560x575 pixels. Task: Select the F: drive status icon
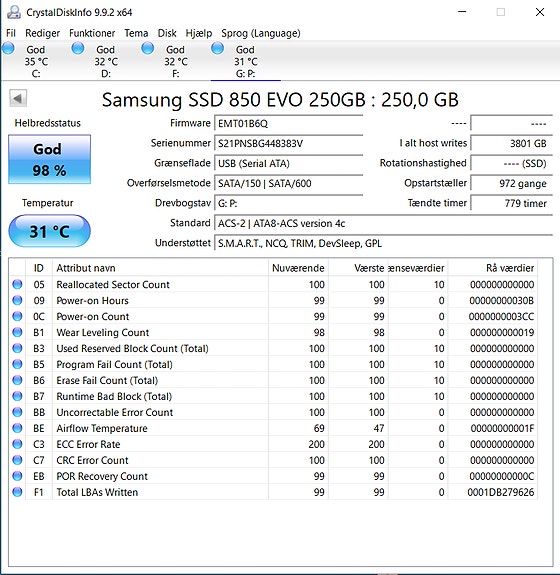[148, 48]
